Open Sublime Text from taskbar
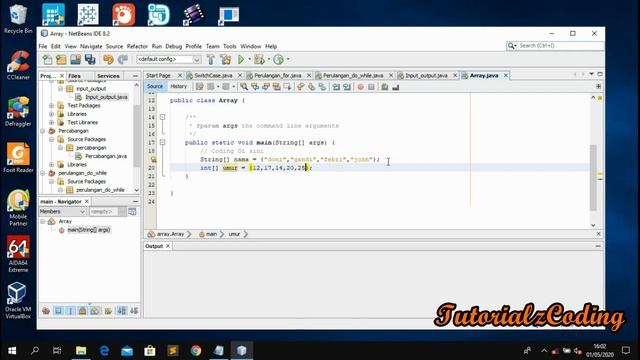 [173, 351]
